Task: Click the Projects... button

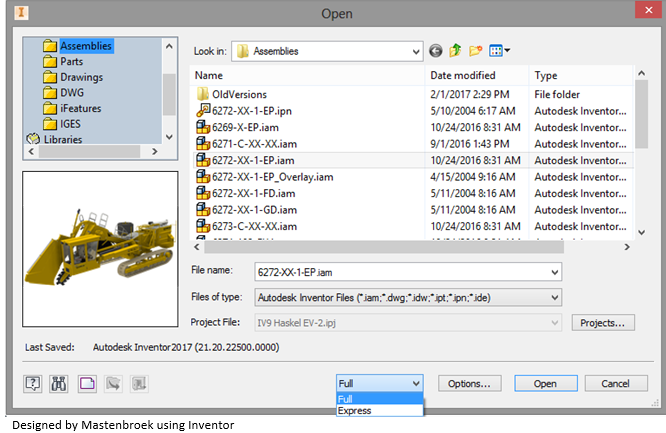Action: point(603,323)
